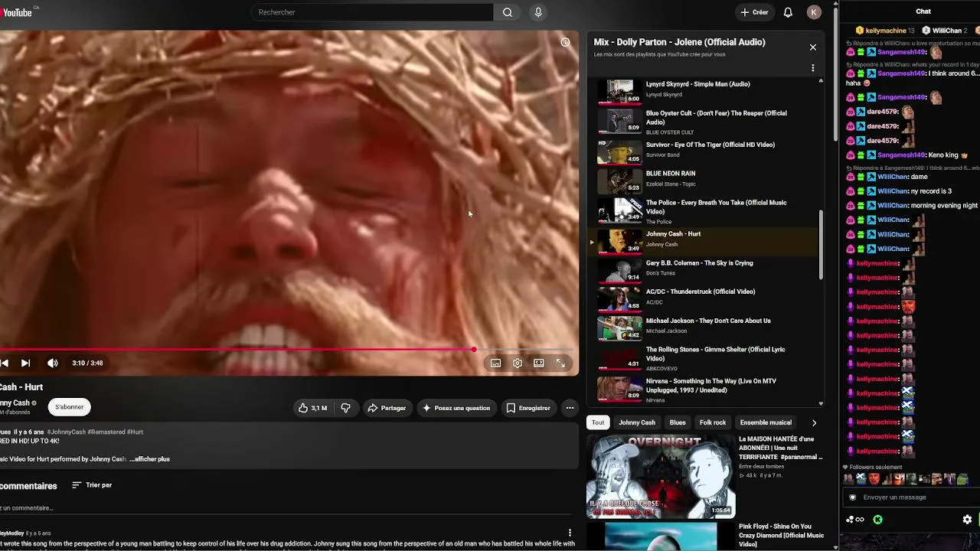Select BLUE NEON RAIN in the playlist
Image resolution: width=980 pixels, height=551 pixels.
704,180
